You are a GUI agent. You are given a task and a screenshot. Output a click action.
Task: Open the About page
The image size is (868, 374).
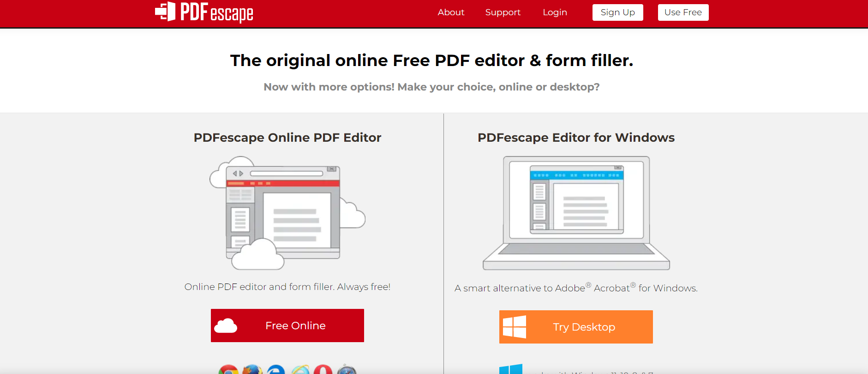(451, 12)
